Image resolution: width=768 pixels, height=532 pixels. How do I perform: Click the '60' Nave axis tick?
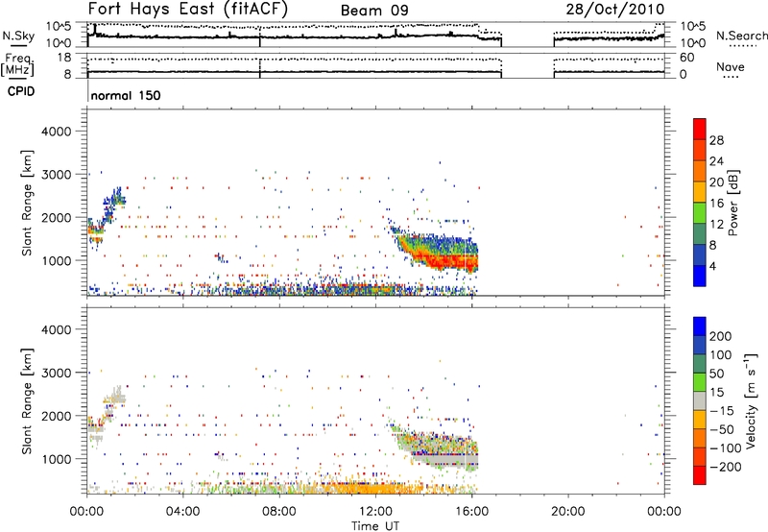(x=687, y=58)
